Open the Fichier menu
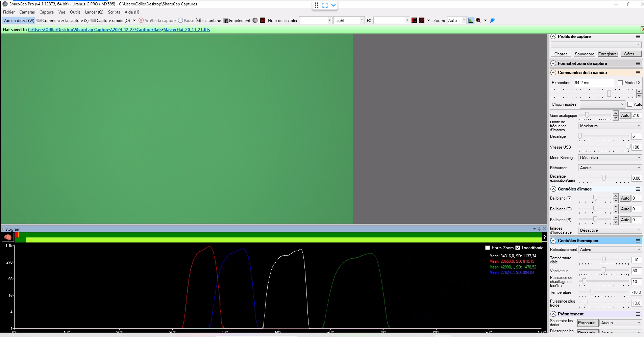Screen dimensions: 644x337 [9, 12]
